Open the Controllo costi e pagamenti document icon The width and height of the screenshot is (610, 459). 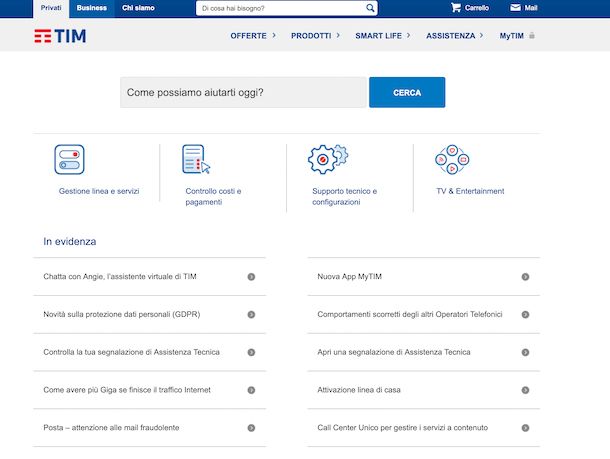pos(196,159)
